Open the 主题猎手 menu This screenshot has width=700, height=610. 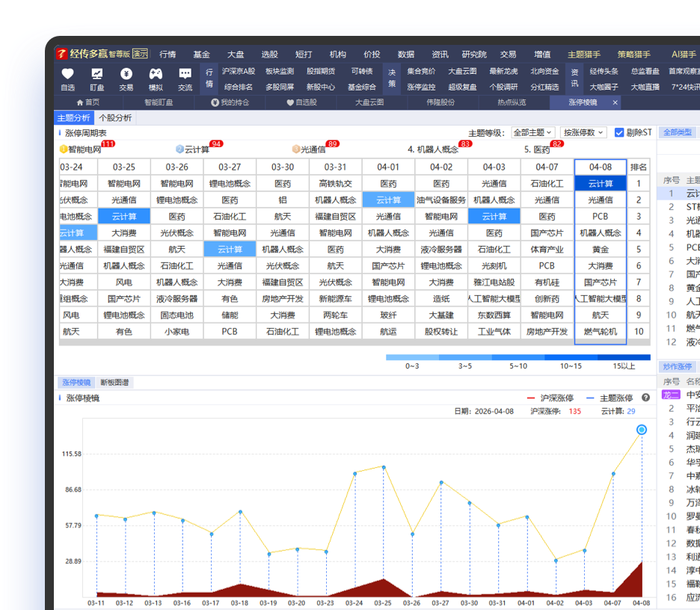pyautogui.click(x=584, y=55)
